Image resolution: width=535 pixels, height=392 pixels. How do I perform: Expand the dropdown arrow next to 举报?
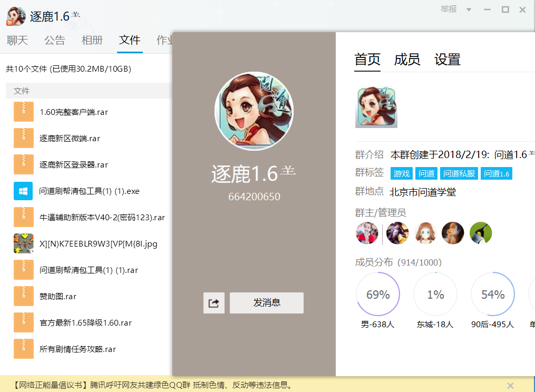pos(469,9)
